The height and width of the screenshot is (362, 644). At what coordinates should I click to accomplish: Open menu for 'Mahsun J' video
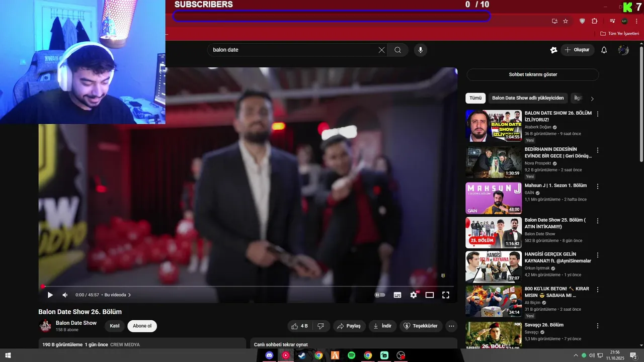coord(598,186)
